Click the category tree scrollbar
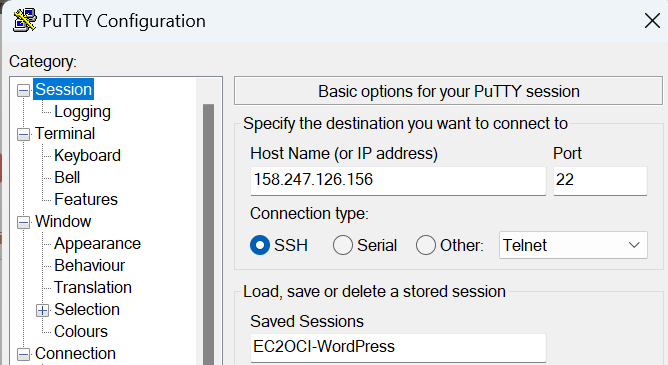This screenshot has height=365, width=668. [x=208, y=234]
